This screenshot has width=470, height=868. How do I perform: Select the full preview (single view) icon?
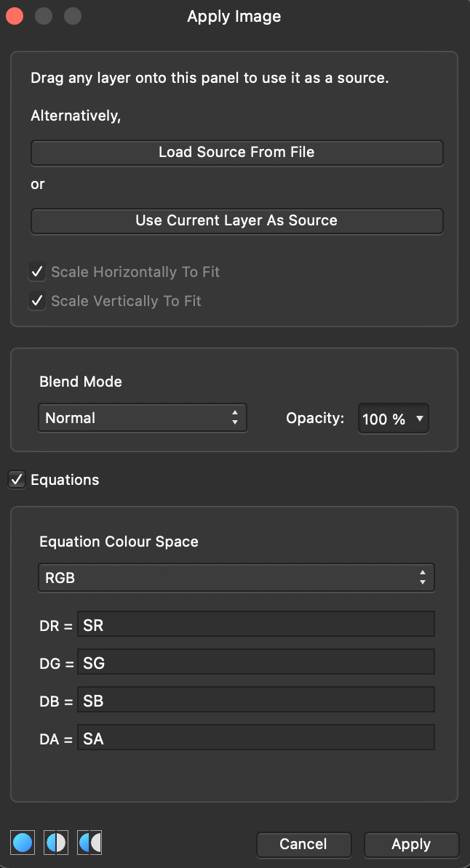point(23,843)
